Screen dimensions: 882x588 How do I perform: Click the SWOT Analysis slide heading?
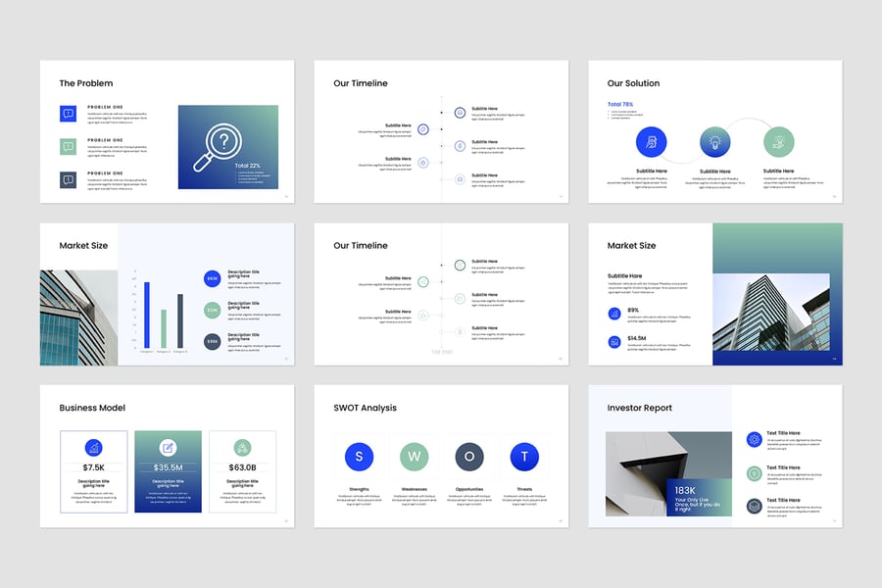pyautogui.click(x=367, y=408)
